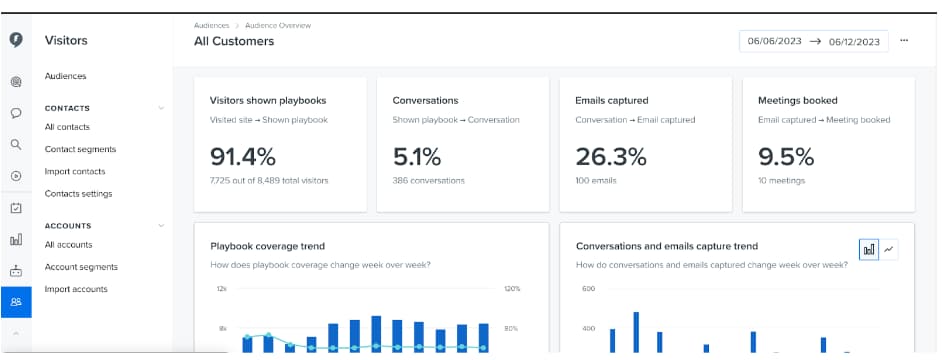Open the bot icon in left rail
The width and height of the screenshot is (946, 360).
point(16,271)
